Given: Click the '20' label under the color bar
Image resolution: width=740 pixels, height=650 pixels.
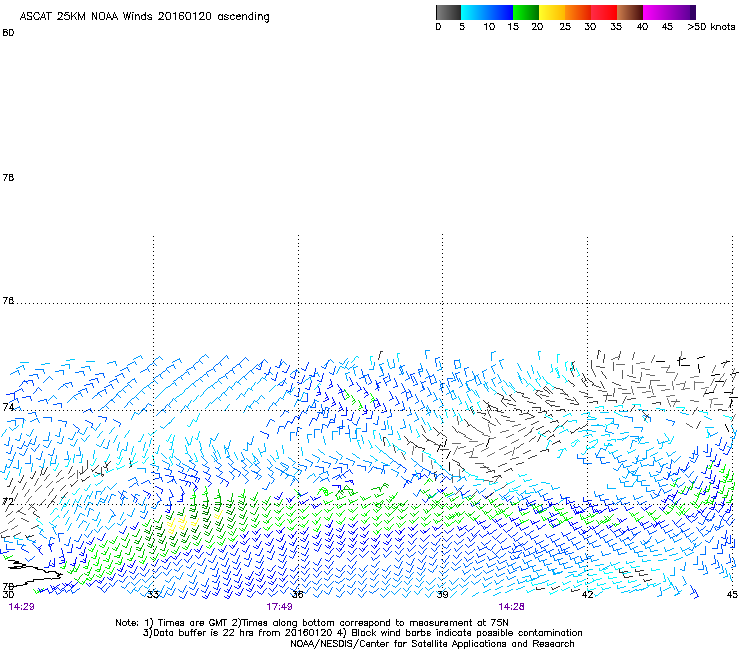Looking at the screenshot, I should pyautogui.click(x=537, y=27).
